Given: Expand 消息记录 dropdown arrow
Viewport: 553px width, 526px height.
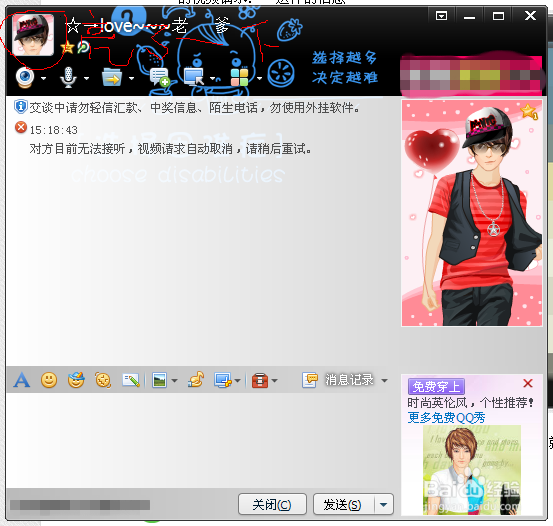Looking at the screenshot, I should (x=384, y=381).
